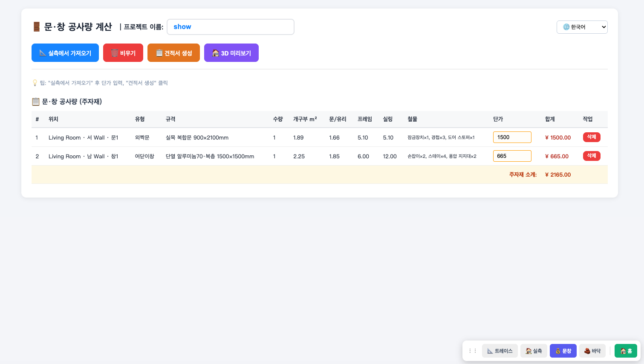Click 'Living Room · 남 Wall · 창1' cell
The image size is (644, 364).
84,157
